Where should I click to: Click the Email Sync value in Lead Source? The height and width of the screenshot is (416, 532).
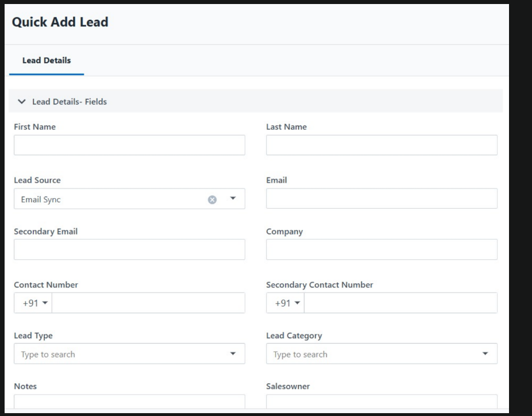(x=41, y=199)
